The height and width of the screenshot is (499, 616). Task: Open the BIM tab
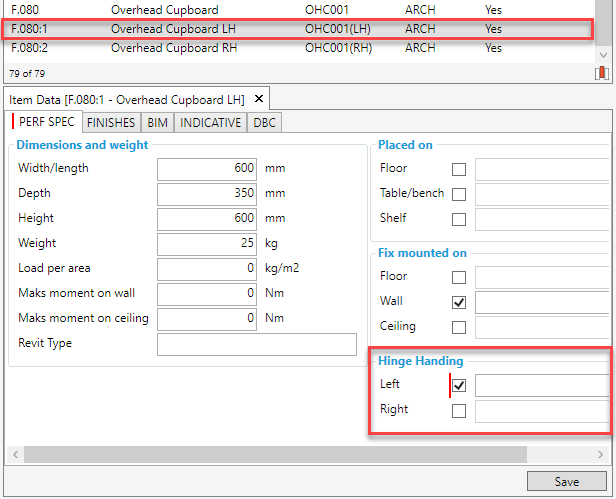(157, 123)
